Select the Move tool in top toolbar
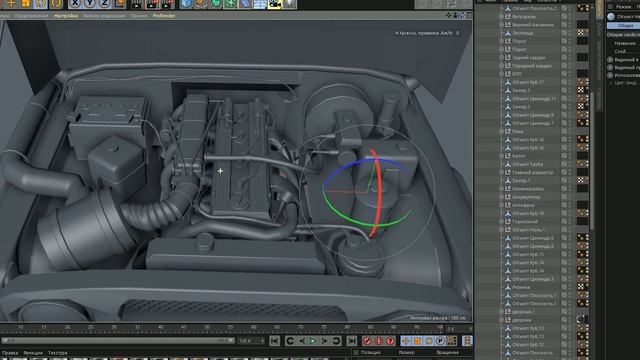 point(11,4)
